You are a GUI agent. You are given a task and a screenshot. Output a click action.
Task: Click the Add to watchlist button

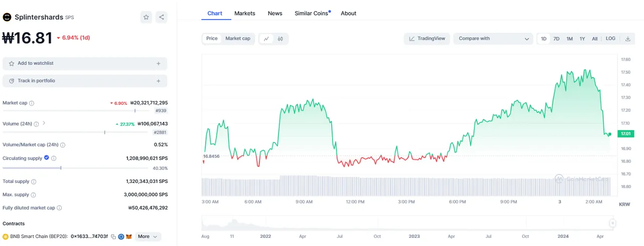pyautogui.click(x=85, y=64)
